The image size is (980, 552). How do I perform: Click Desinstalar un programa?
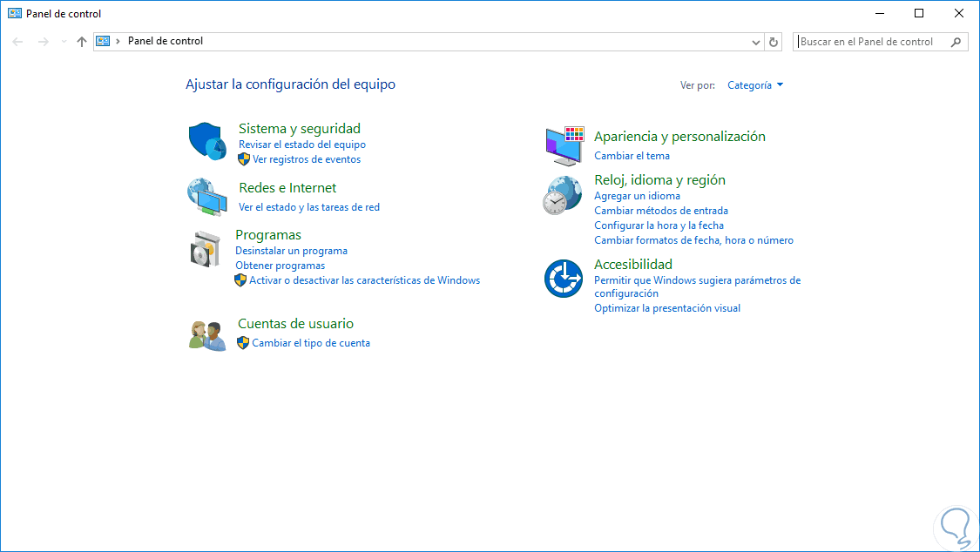[x=291, y=251]
